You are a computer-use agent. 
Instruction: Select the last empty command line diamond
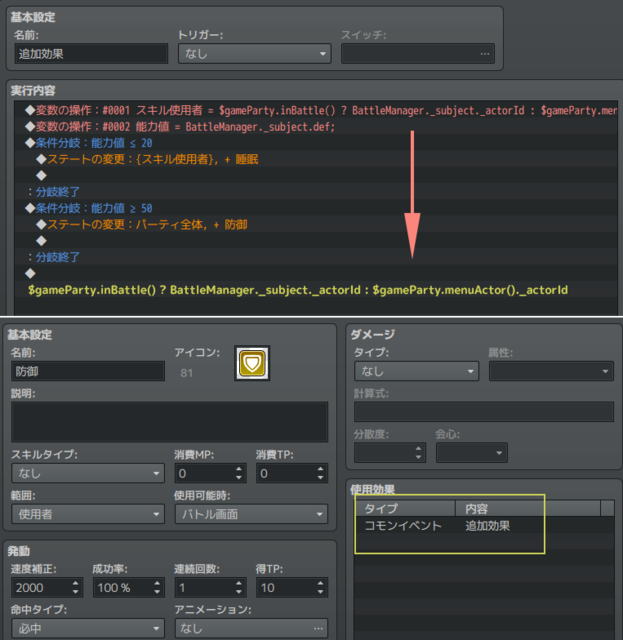pyautogui.click(x=30, y=273)
